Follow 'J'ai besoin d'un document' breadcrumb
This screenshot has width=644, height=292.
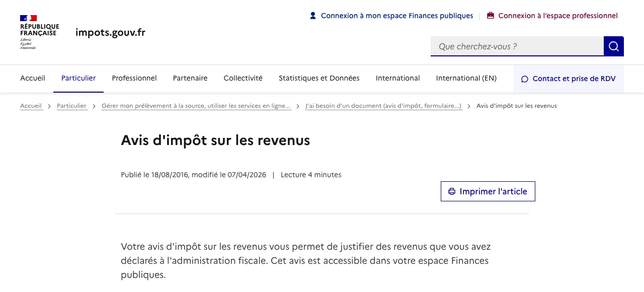[384, 106]
